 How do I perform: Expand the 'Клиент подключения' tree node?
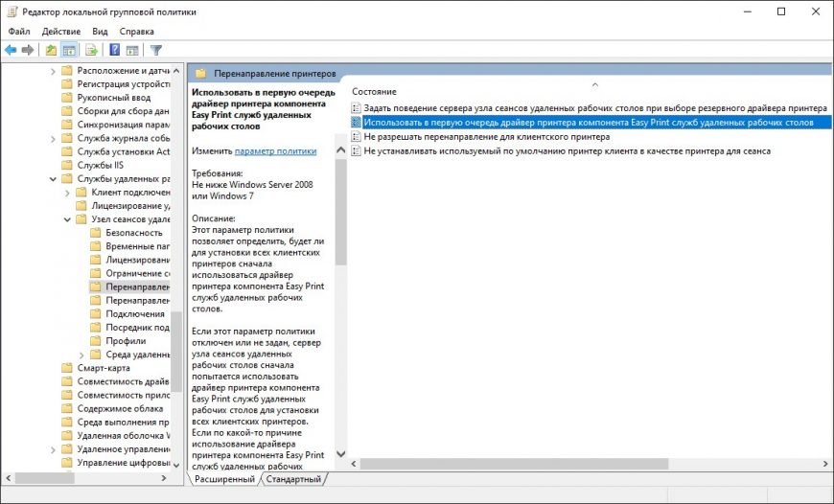tap(67, 193)
